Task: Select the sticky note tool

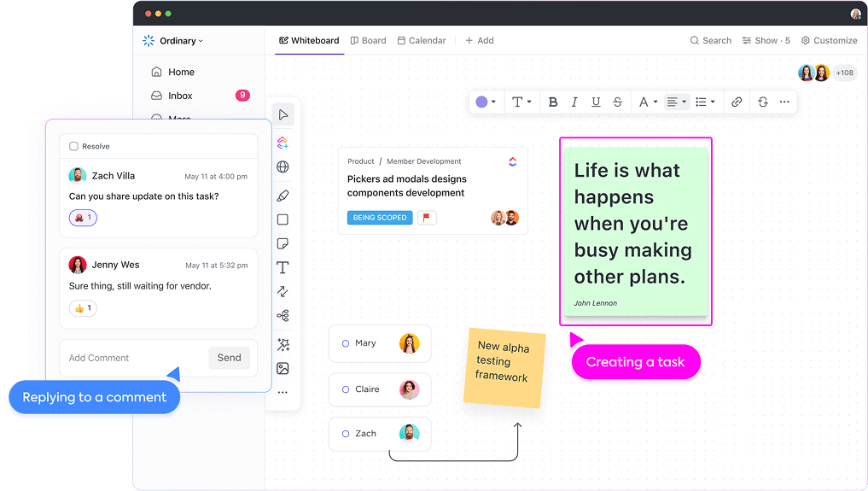Action: (x=283, y=243)
